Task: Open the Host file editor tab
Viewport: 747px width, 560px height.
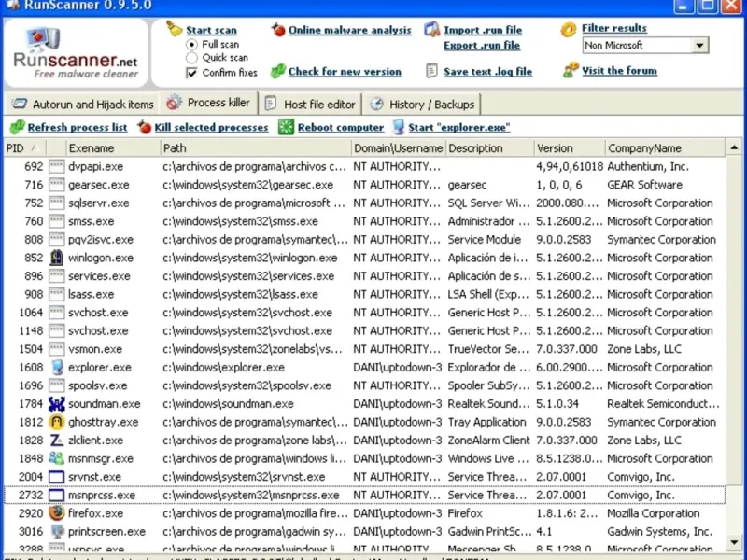Action: [310, 105]
